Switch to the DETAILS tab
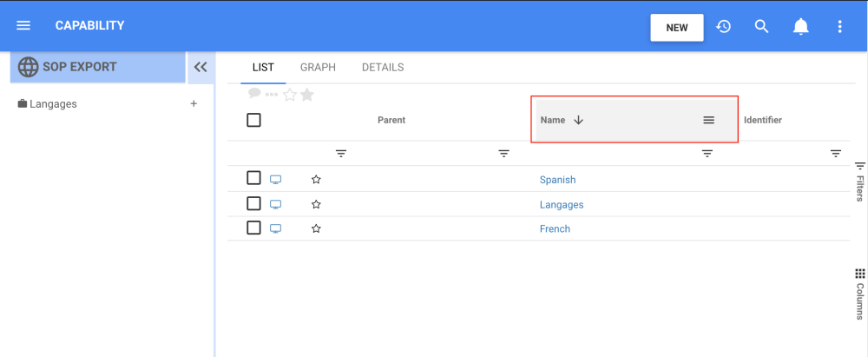Image resolution: width=868 pixels, height=357 pixels. pyautogui.click(x=383, y=68)
